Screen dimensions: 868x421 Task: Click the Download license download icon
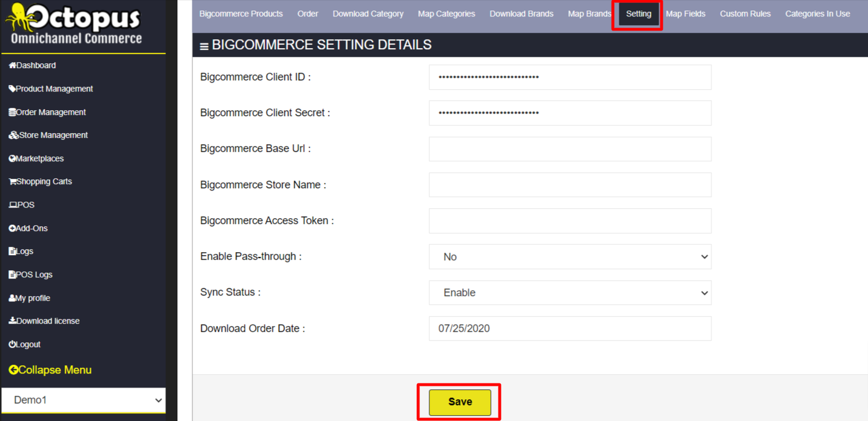pos(12,321)
